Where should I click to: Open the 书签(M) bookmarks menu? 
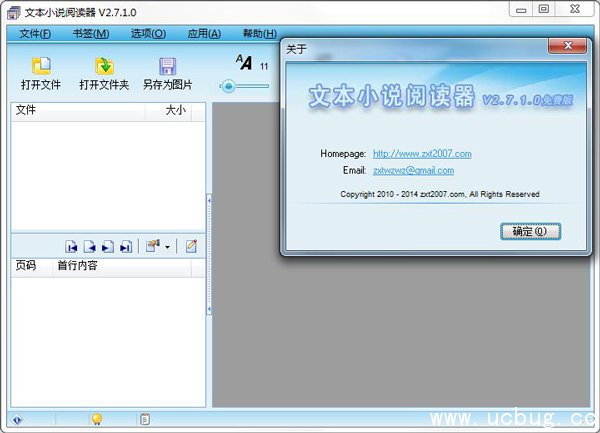pos(90,33)
